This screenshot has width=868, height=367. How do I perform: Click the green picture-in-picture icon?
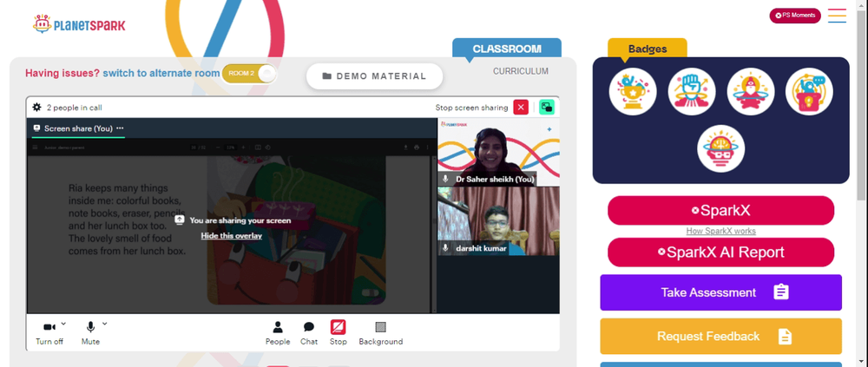(x=547, y=108)
